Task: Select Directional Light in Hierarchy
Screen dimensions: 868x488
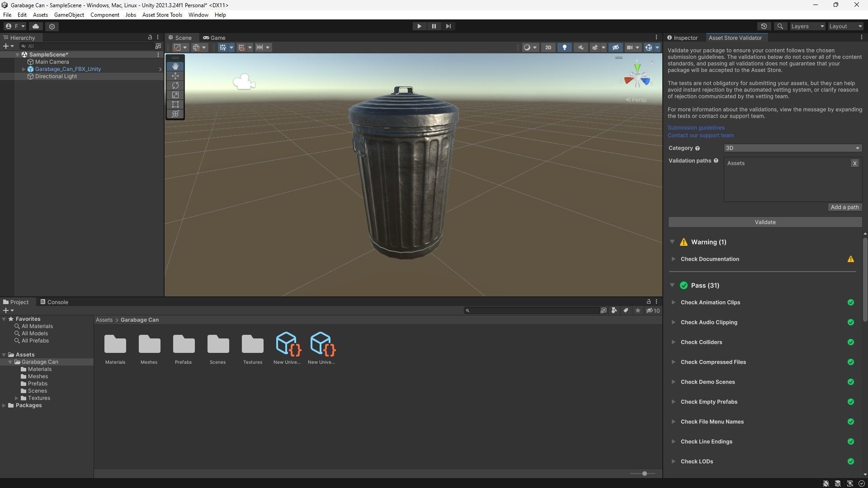Action: click(56, 76)
